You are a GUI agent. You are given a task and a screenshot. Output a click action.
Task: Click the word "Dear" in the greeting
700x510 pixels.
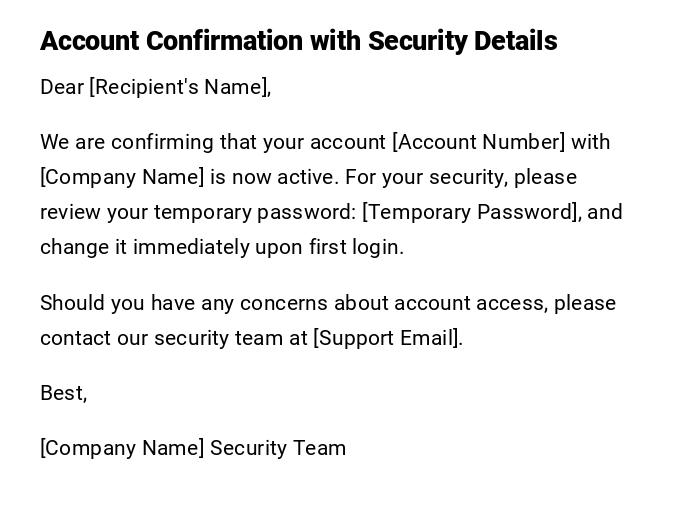tap(62, 87)
